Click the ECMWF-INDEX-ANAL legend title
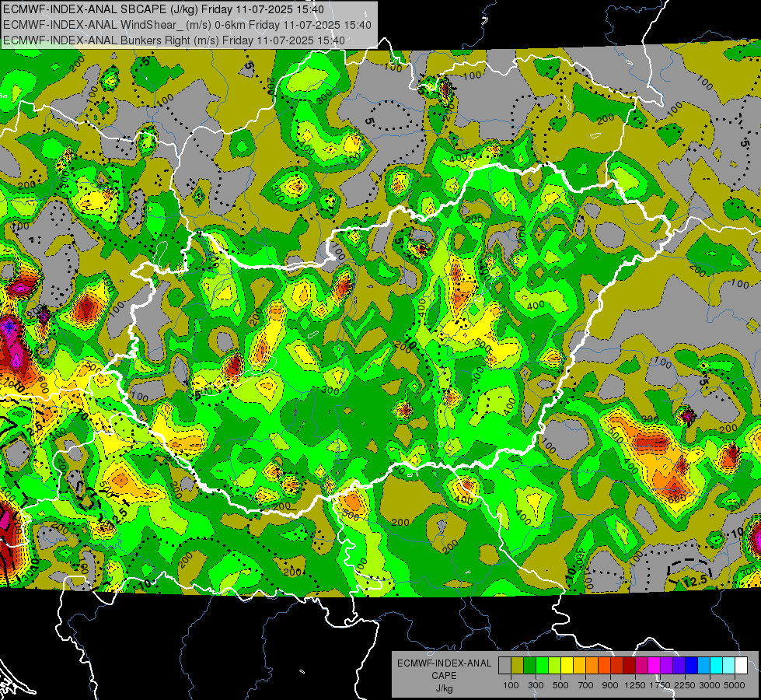 (444, 663)
